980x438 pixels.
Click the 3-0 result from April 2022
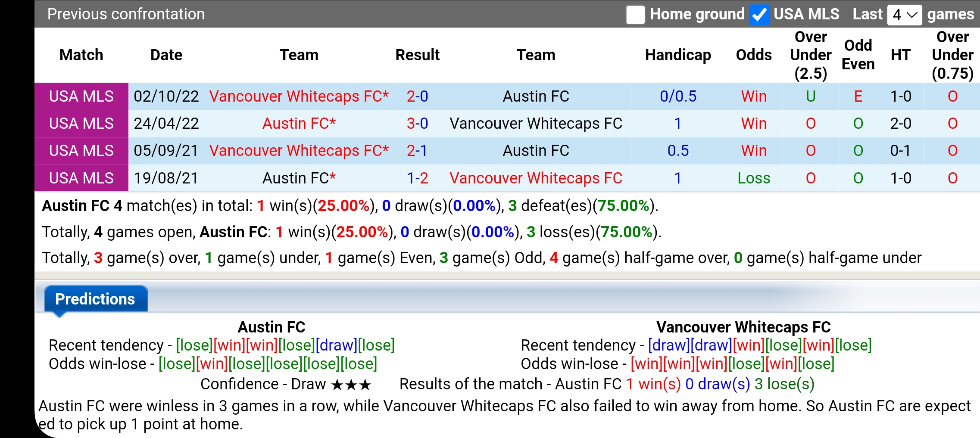[417, 123]
